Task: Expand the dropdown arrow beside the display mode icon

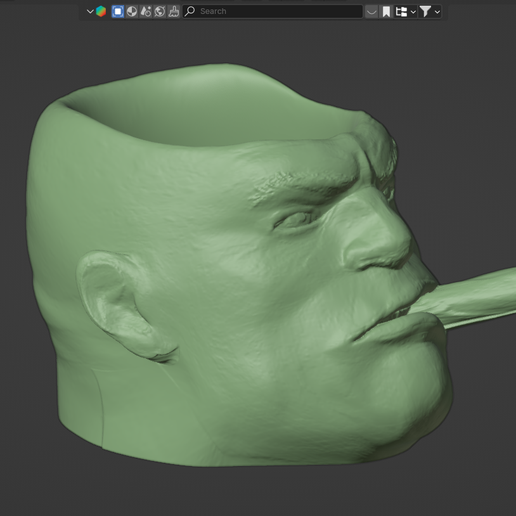Action: click(x=413, y=12)
